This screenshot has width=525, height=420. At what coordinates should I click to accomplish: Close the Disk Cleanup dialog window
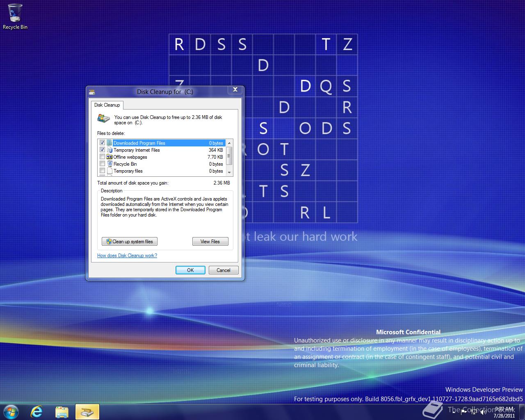coord(235,89)
